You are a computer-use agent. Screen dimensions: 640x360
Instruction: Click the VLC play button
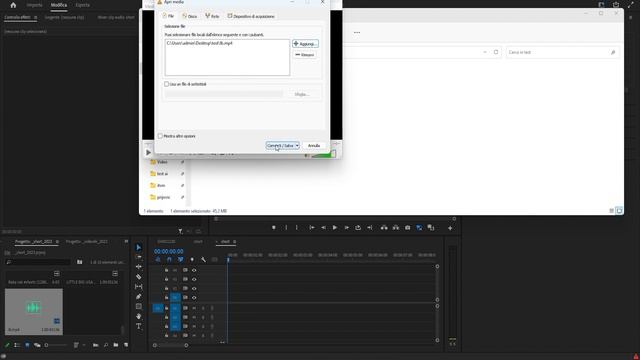(148, 152)
